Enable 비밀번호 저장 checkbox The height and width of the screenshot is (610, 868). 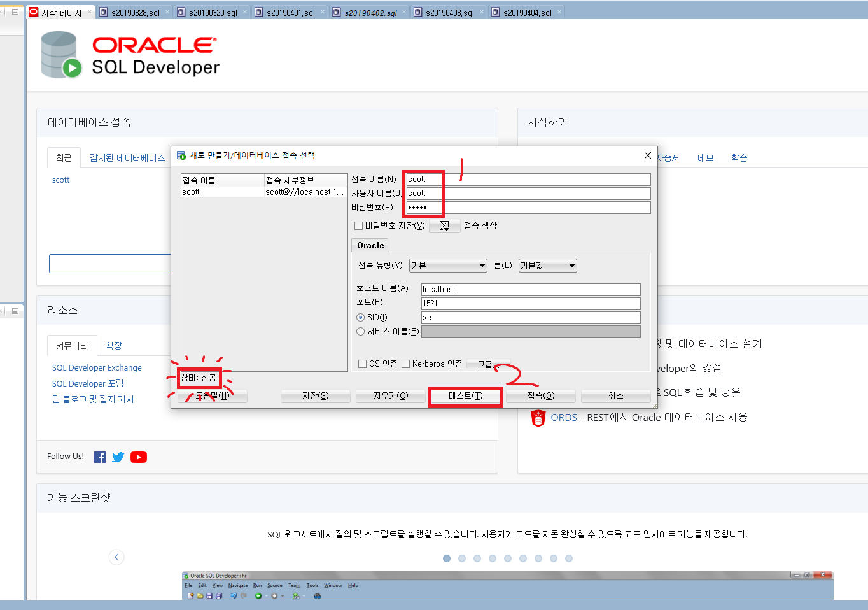coord(359,225)
